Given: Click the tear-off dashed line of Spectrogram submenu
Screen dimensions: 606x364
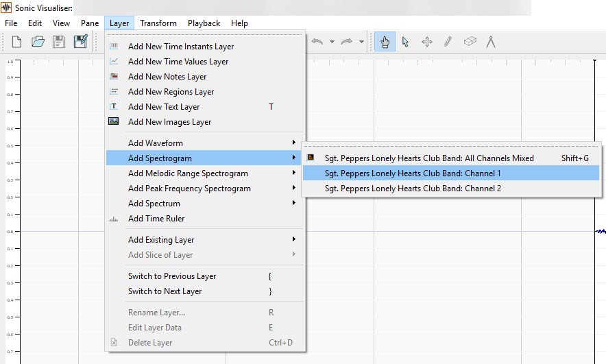Looking at the screenshot, I should tap(451, 147).
